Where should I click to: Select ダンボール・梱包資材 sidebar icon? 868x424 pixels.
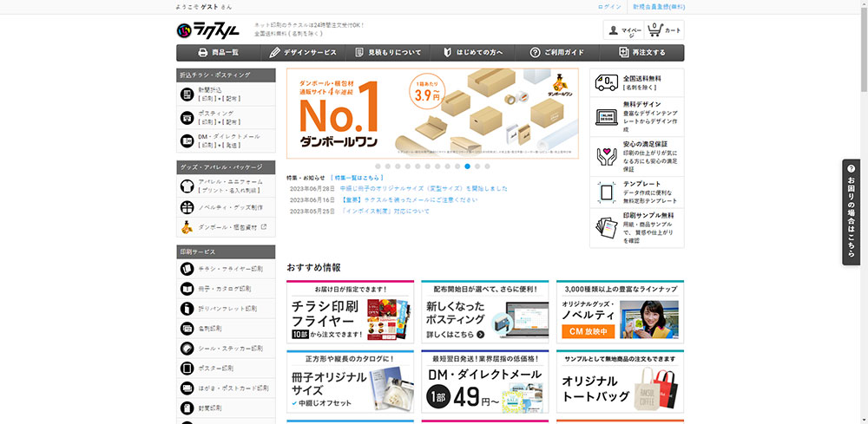187,226
